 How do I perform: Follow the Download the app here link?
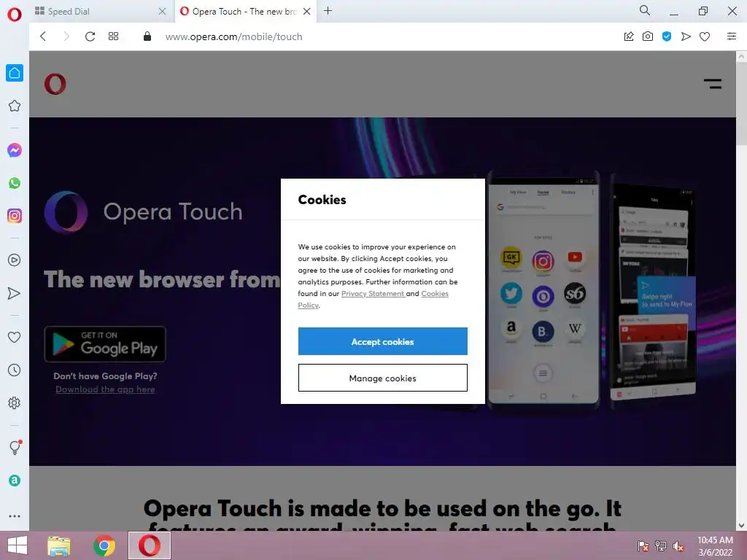(x=105, y=389)
